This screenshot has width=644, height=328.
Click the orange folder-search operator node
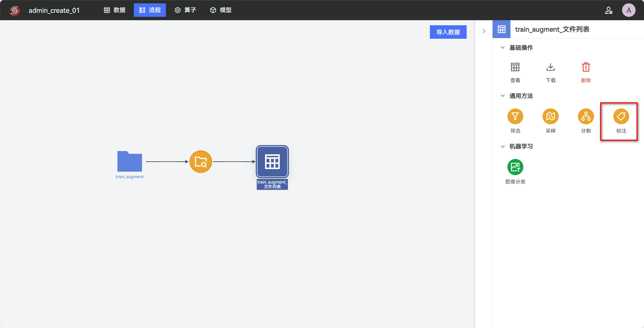coord(201,162)
